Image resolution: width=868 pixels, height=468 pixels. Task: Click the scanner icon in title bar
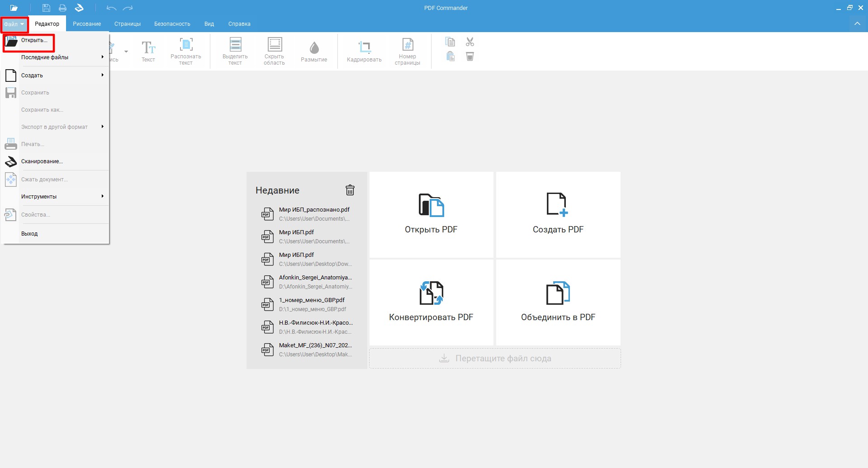click(79, 8)
